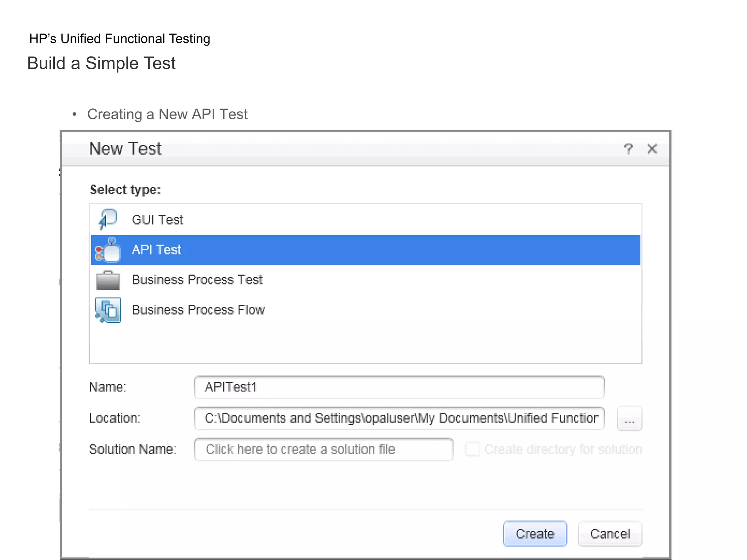Toggle Create directory for solution checkbox
This screenshot has height=560, width=747.
tap(472, 449)
